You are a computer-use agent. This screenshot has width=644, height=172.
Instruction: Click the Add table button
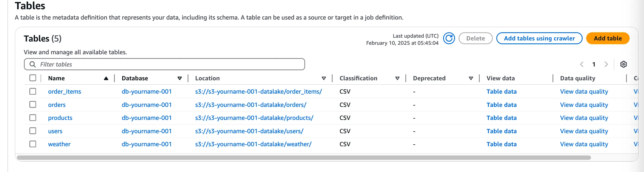(x=608, y=38)
